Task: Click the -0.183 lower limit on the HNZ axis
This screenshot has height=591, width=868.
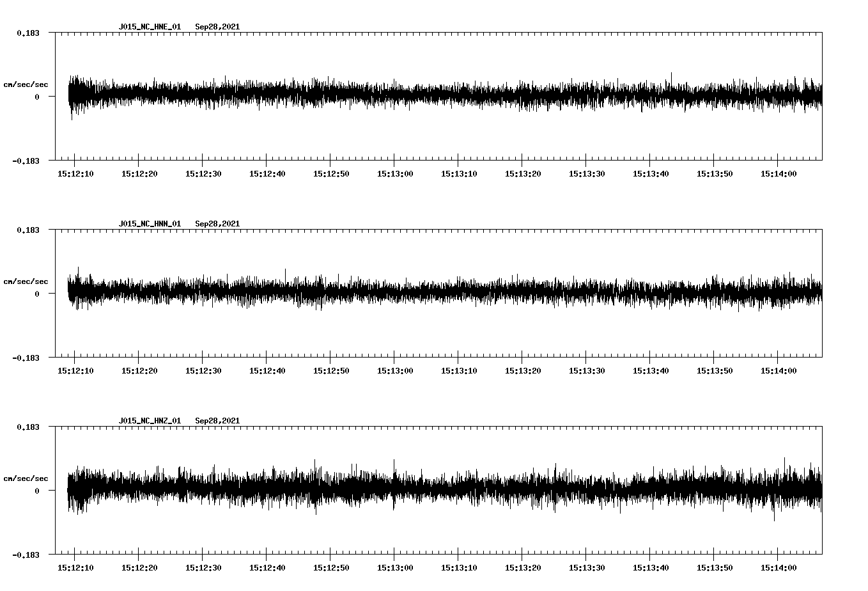Action: pyautogui.click(x=26, y=555)
